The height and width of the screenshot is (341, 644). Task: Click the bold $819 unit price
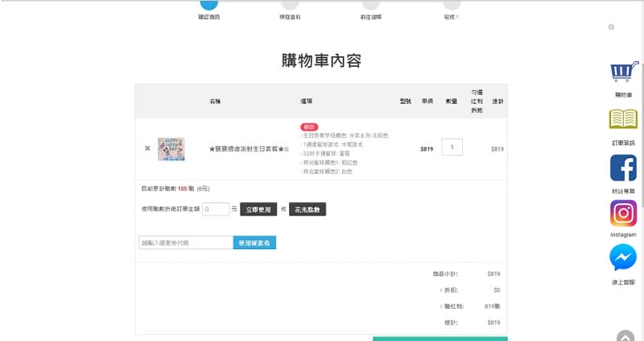(427, 149)
